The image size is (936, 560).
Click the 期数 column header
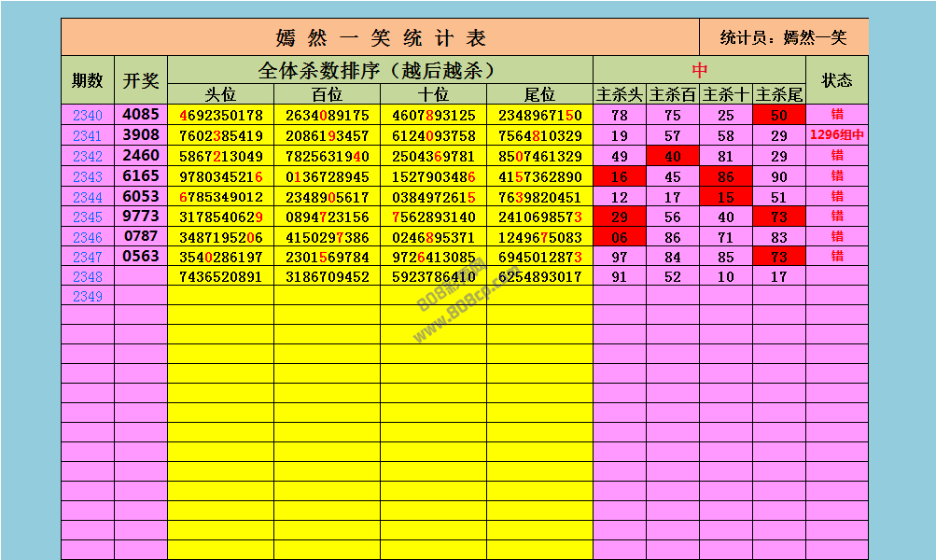tap(88, 80)
